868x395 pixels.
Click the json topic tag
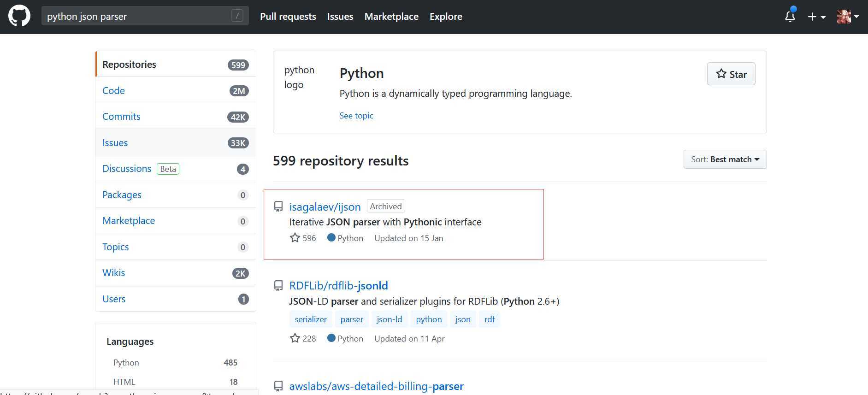coord(463,319)
